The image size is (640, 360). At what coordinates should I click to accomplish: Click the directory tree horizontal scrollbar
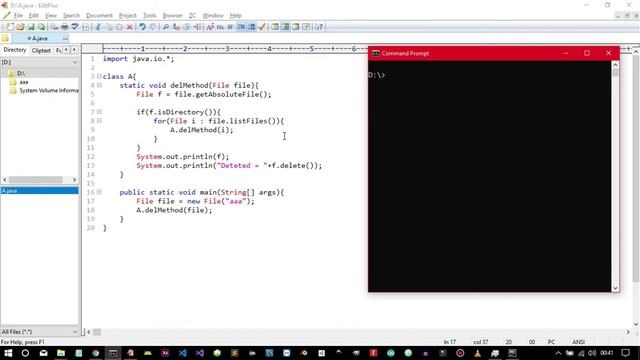click(x=36, y=180)
